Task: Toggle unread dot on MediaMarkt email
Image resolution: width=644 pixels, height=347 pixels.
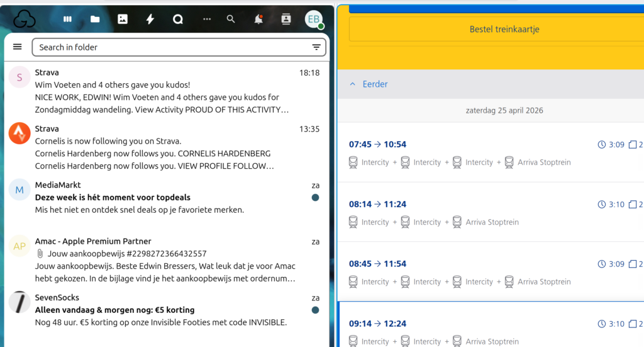Action: [315, 198]
